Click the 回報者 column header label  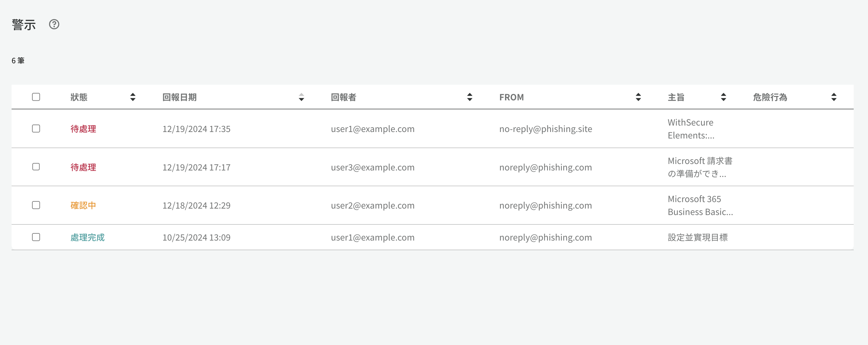click(344, 97)
